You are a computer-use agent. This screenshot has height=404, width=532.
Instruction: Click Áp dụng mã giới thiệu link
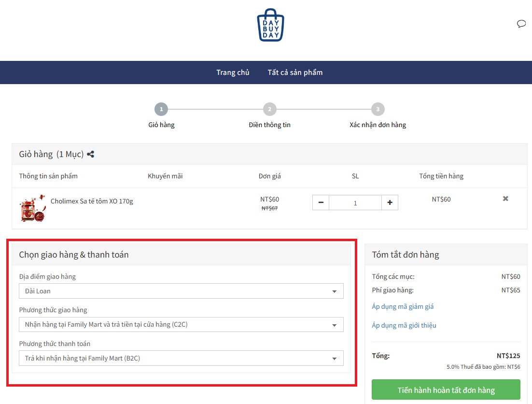click(x=404, y=325)
